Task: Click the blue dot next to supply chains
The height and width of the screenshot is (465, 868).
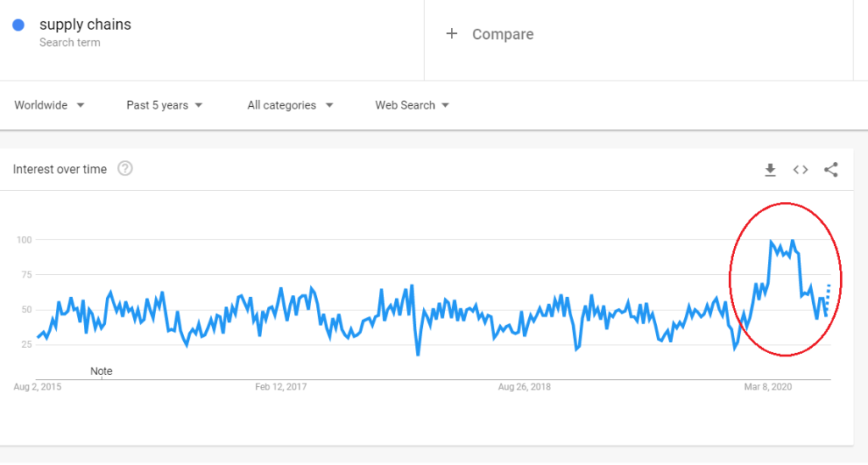Action: click(19, 25)
